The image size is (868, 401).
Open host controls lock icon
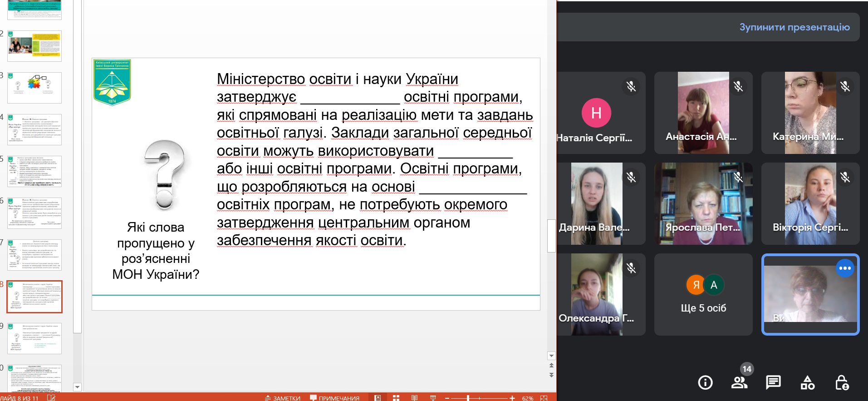click(842, 382)
